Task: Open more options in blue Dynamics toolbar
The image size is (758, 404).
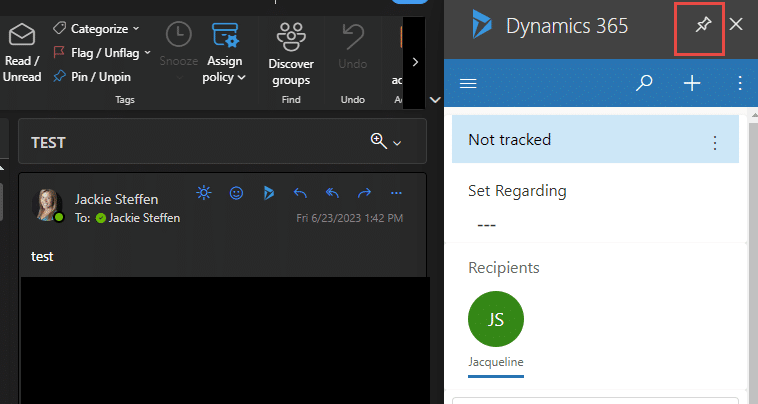Action: pyautogui.click(x=740, y=83)
